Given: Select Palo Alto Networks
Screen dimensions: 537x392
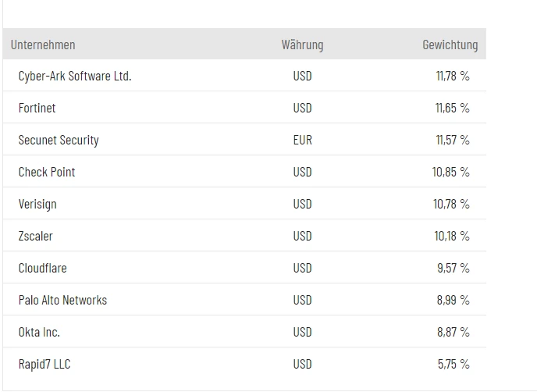Looking at the screenshot, I should [62, 300].
